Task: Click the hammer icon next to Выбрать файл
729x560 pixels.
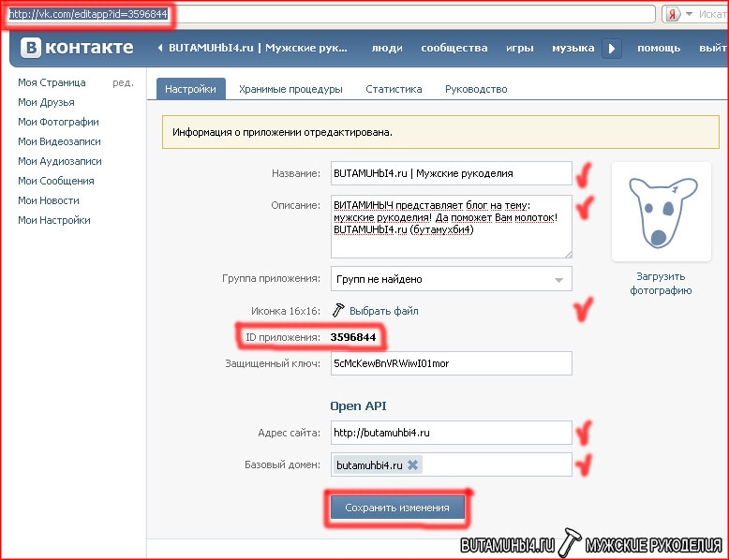Action: click(x=338, y=311)
